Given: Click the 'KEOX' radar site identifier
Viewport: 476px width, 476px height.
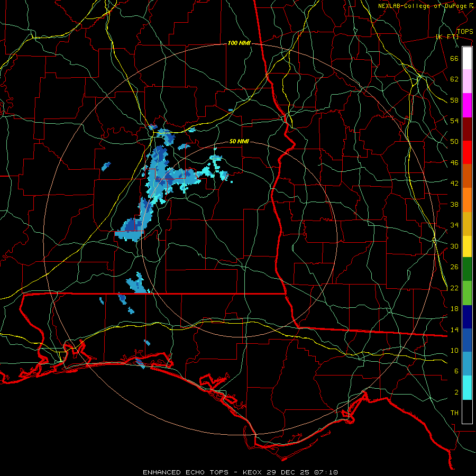Looking at the screenshot, I should (x=252, y=472).
